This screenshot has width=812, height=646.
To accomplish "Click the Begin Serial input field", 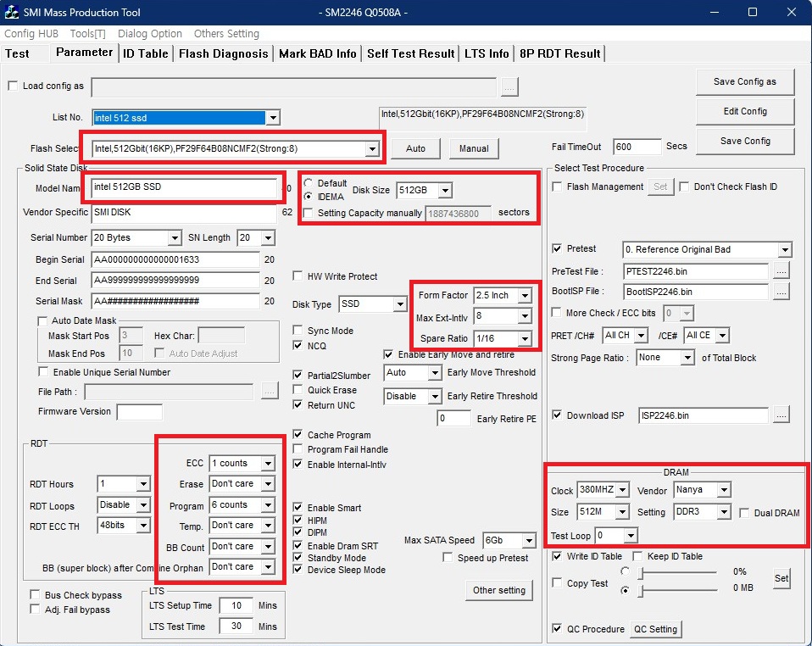I will coord(175,259).
